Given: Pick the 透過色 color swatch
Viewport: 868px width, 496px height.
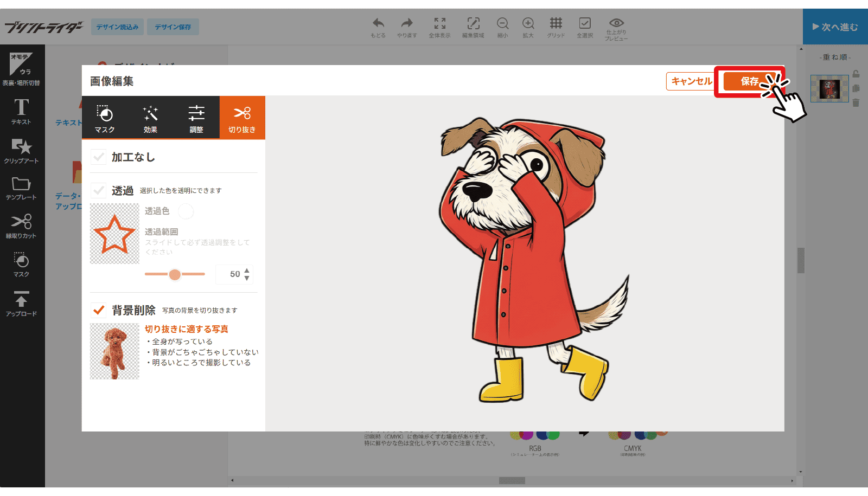Looking at the screenshot, I should pos(186,211).
